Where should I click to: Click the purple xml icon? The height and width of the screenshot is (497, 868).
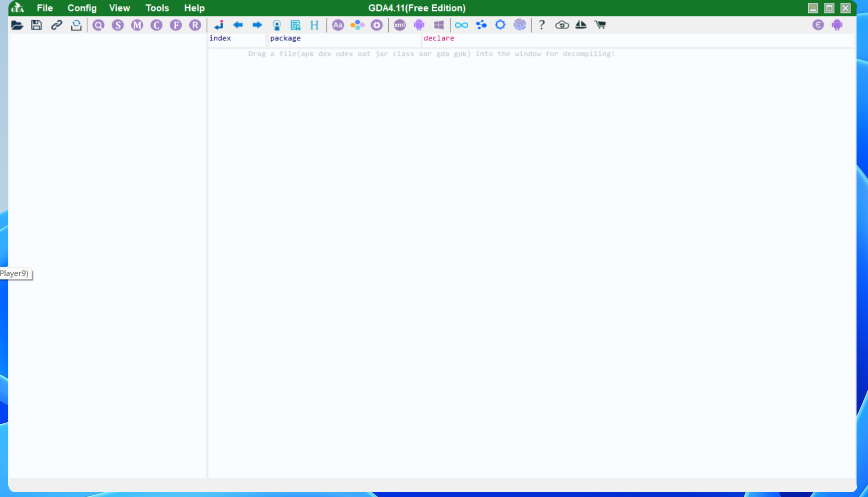click(400, 25)
